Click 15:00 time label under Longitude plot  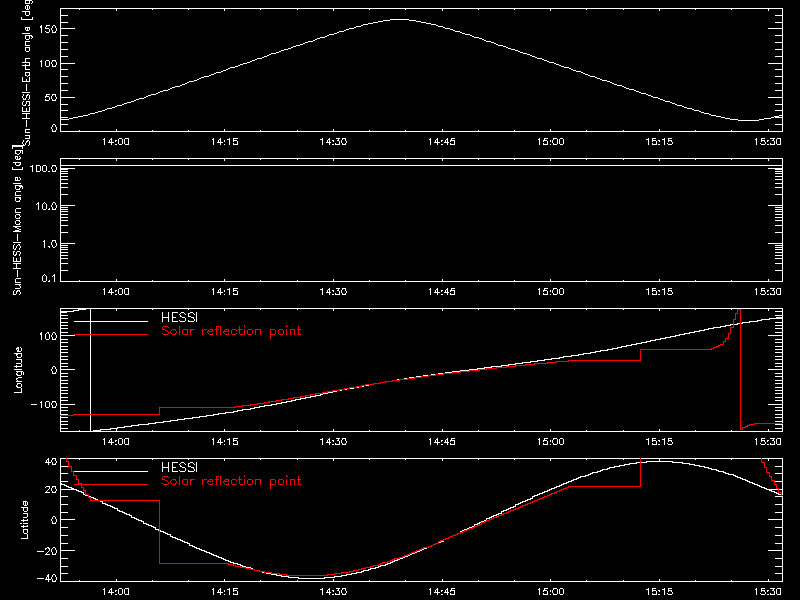tap(551, 442)
